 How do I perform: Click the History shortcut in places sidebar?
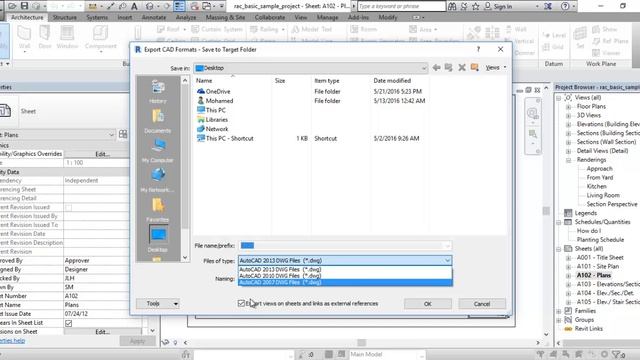pos(158,91)
